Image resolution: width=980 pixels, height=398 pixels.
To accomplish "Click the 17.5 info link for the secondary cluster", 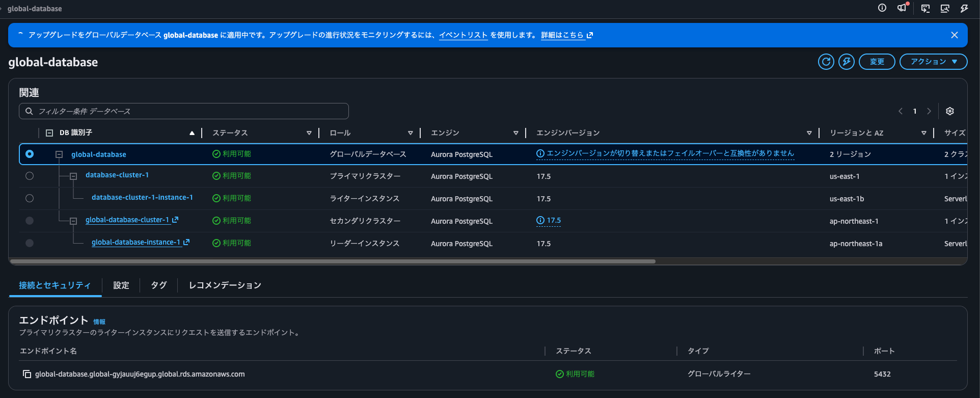I will coord(549,221).
